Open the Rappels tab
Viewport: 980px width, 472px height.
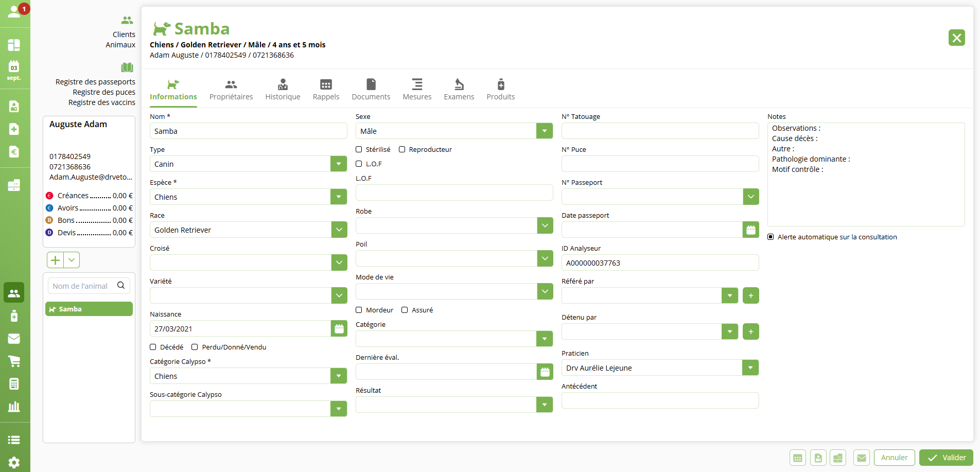pos(326,90)
